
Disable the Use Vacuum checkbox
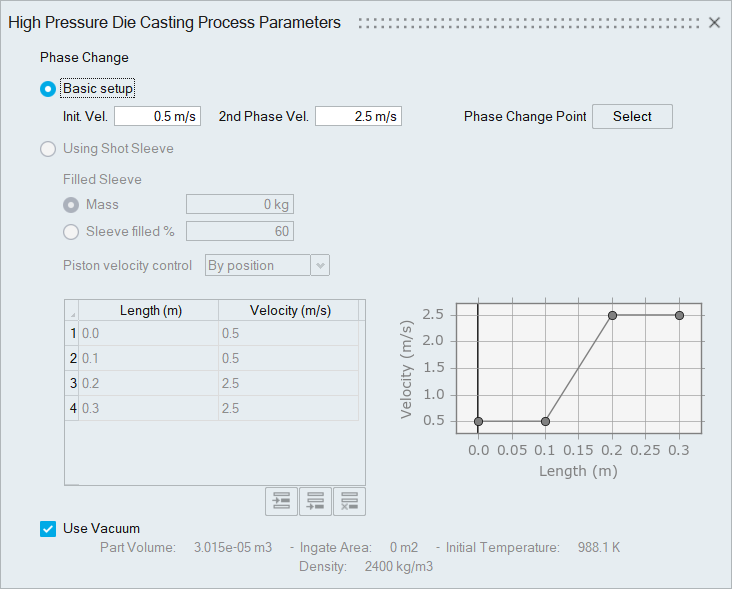point(48,529)
